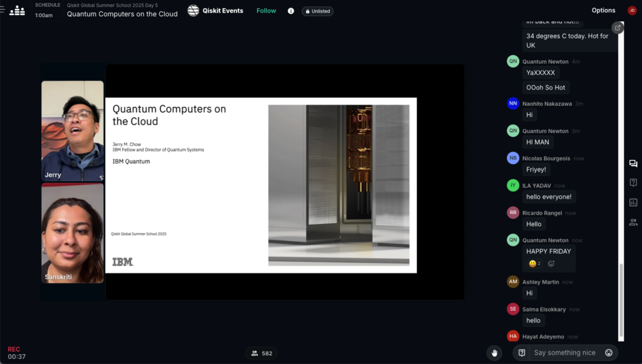Screen dimensions: 642x364
Task: Click the name Hayat Adeyemo in chat
Action: pos(544,336)
